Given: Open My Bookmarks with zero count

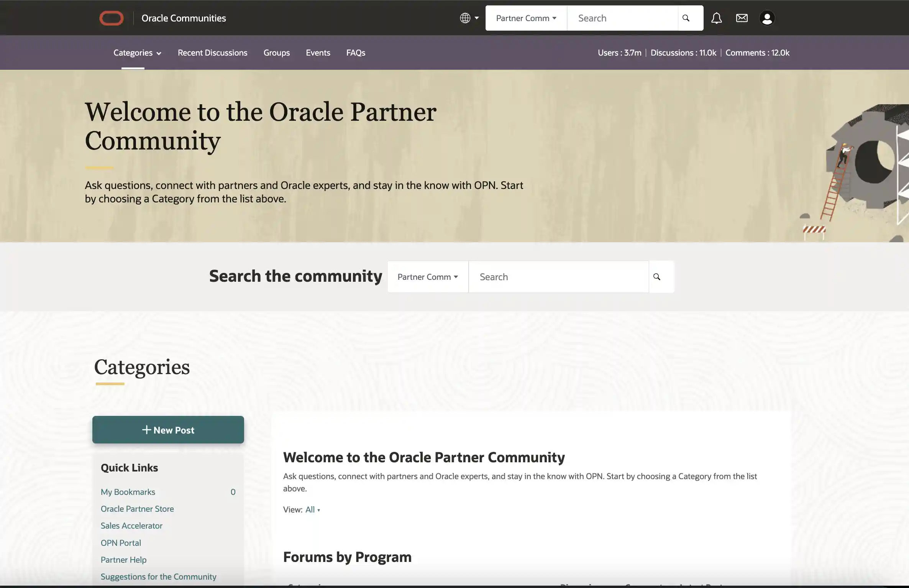Looking at the screenshot, I should click(128, 491).
